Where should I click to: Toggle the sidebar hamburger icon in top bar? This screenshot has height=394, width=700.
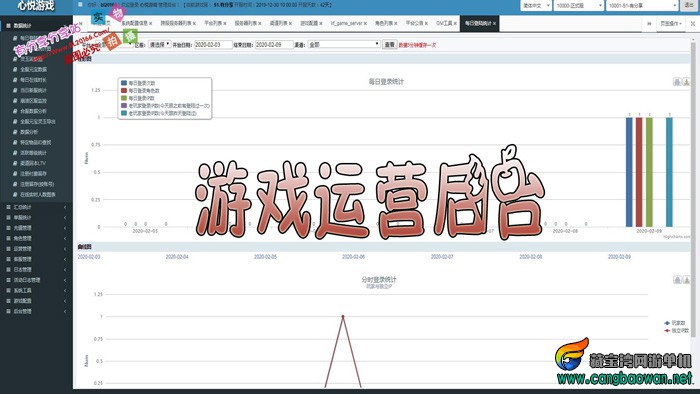[80, 4]
